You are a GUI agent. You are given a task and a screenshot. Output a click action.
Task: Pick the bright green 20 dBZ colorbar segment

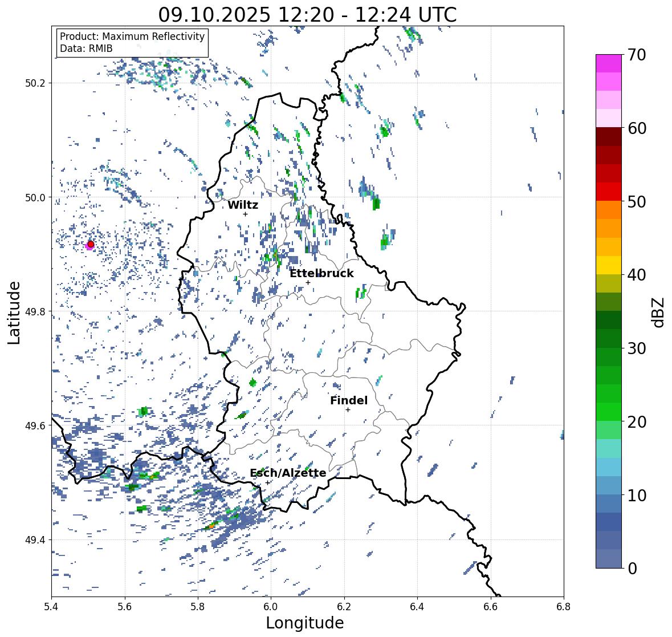[x=609, y=412]
